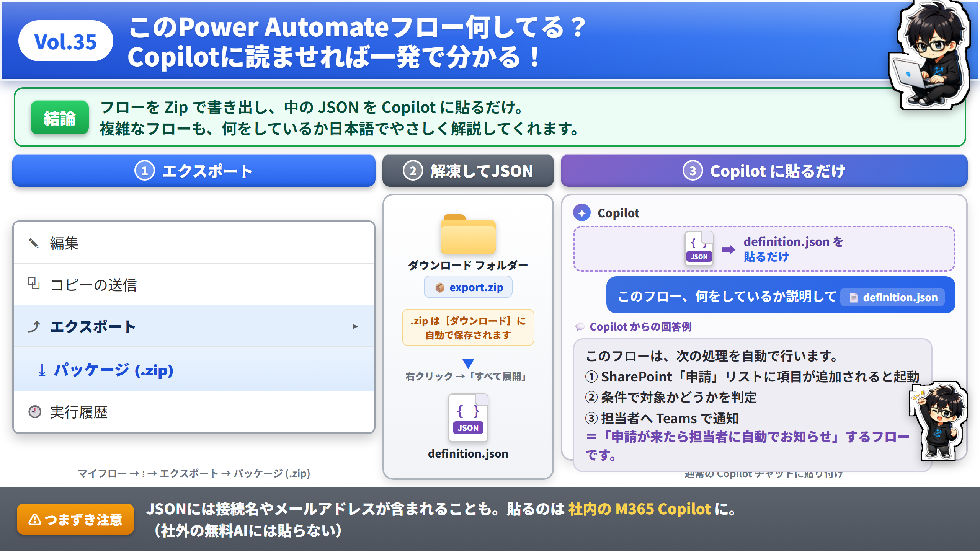Click the ③ 担当者へ Teams で通知 line
This screenshot has height=551, width=980.
(661, 418)
